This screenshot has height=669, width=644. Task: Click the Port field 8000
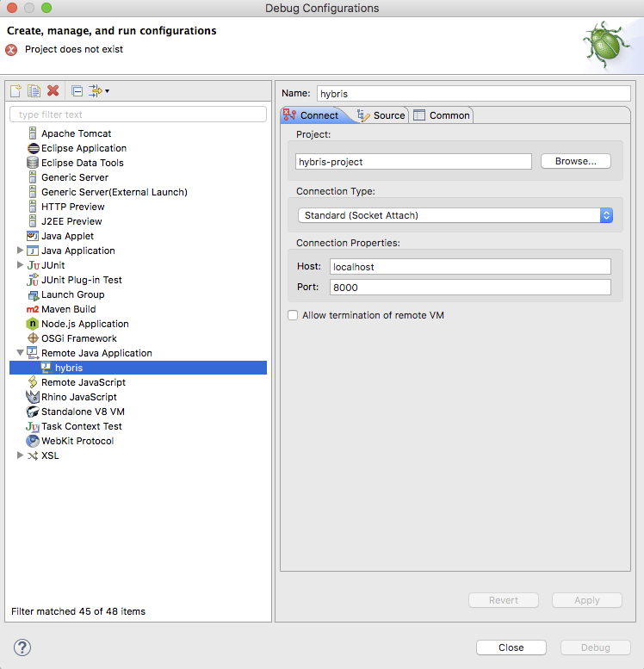point(470,287)
